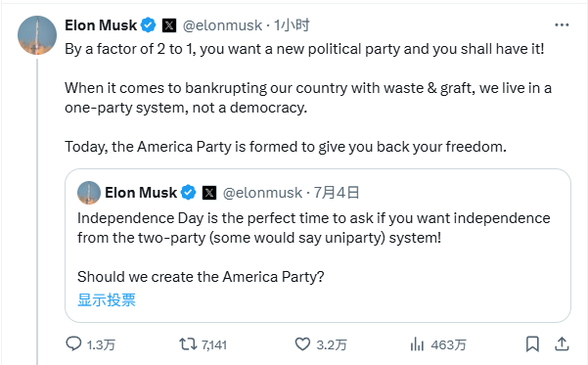Open the 1小时 timestamp link
The height and width of the screenshot is (365, 588).
[292, 25]
